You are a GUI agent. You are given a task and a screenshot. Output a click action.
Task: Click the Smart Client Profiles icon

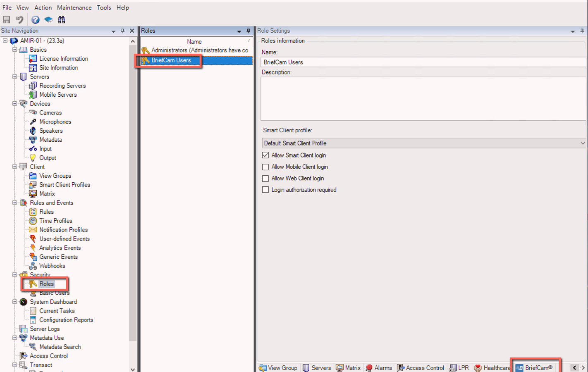pos(33,185)
